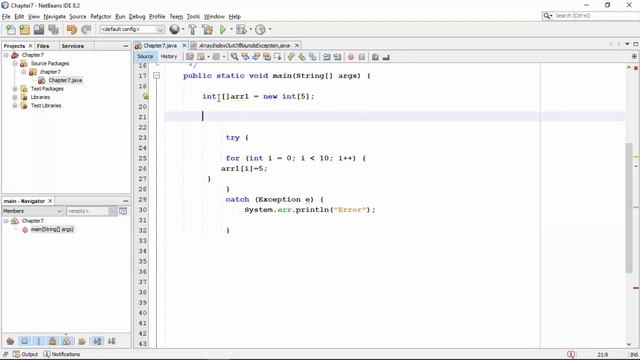Close the Chapter7.java editor tab
This screenshot has height=360, width=640.
[x=184, y=45]
